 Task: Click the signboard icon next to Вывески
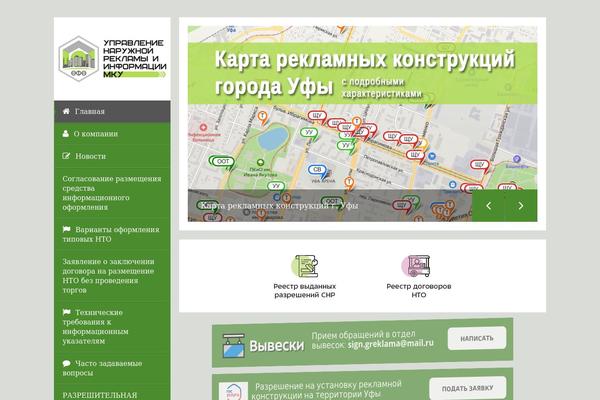[234, 345]
